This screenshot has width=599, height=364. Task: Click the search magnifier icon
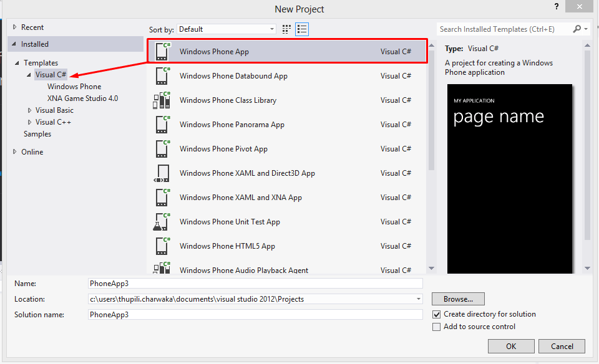pyautogui.click(x=577, y=29)
